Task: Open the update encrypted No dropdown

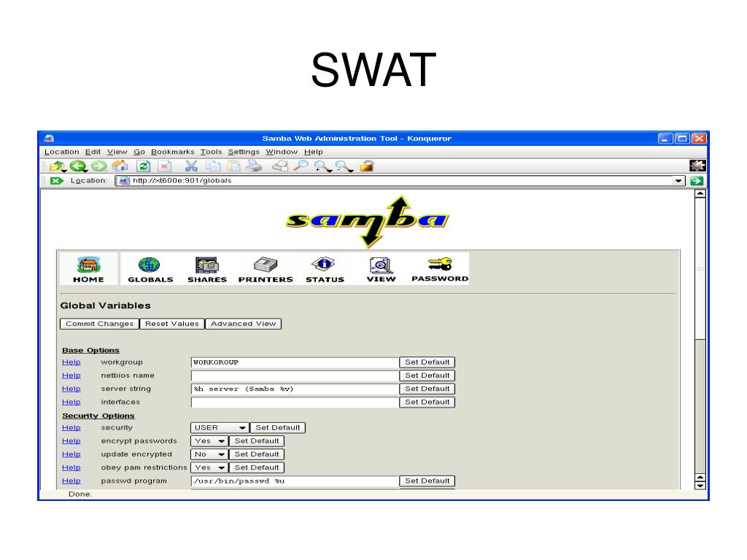Action: click(209, 454)
